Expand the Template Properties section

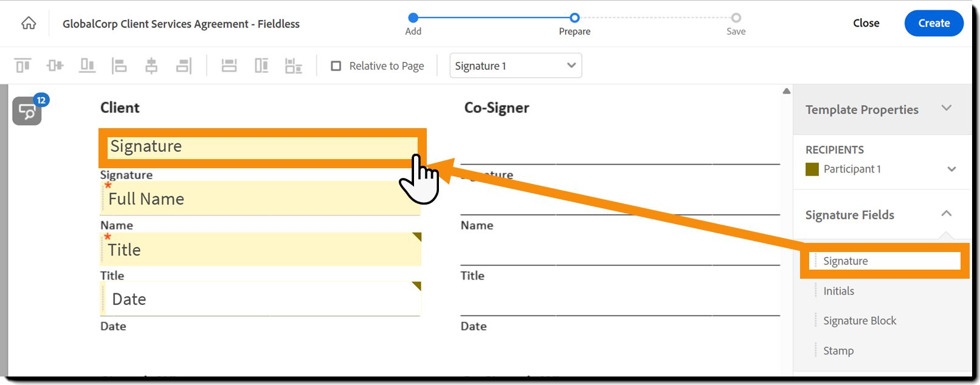coord(946,109)
